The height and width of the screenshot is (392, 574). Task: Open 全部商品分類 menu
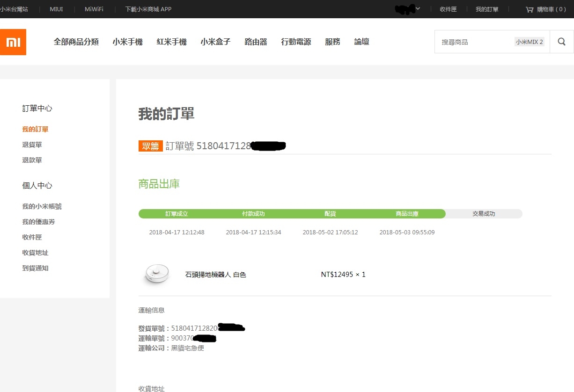pyautogui.click(x=76, y=42)
